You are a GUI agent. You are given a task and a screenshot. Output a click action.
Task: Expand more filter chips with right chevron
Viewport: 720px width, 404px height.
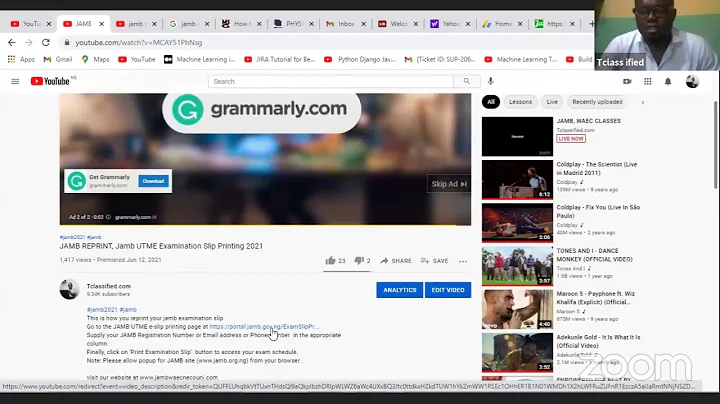pyautogui.click(x=642, y=102)
